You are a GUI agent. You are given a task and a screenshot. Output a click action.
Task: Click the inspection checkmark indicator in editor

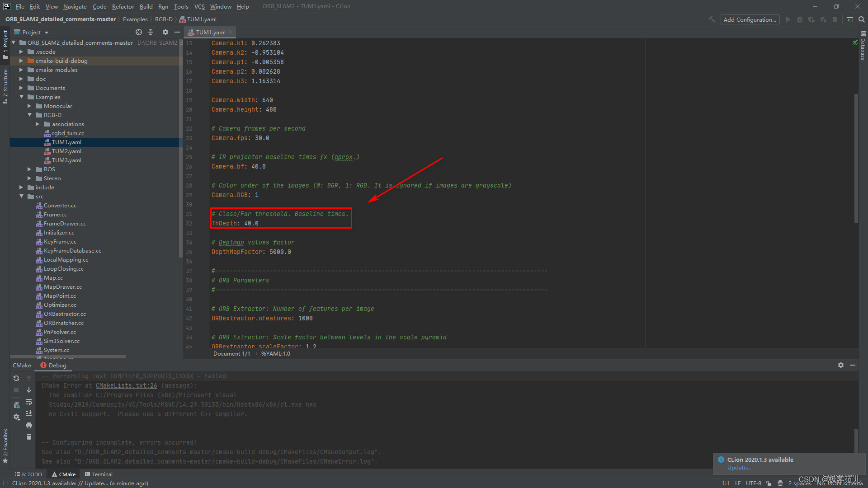point(855,42)
